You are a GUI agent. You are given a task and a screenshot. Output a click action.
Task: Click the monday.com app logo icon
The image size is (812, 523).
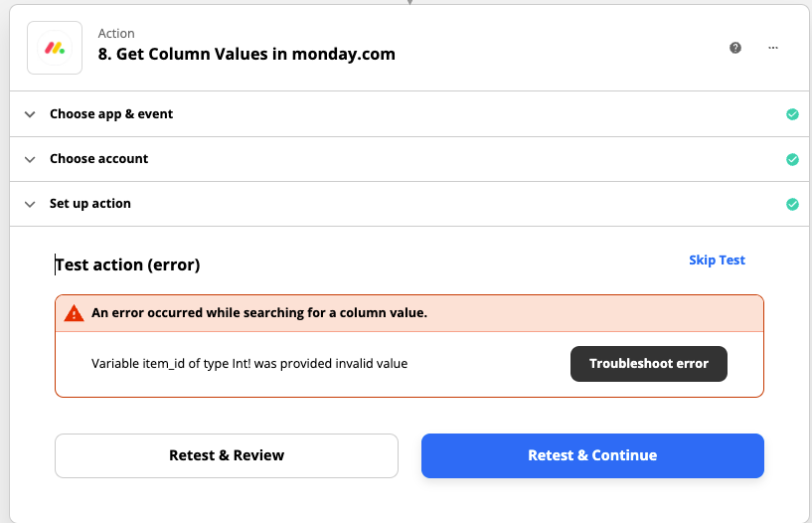55,48
